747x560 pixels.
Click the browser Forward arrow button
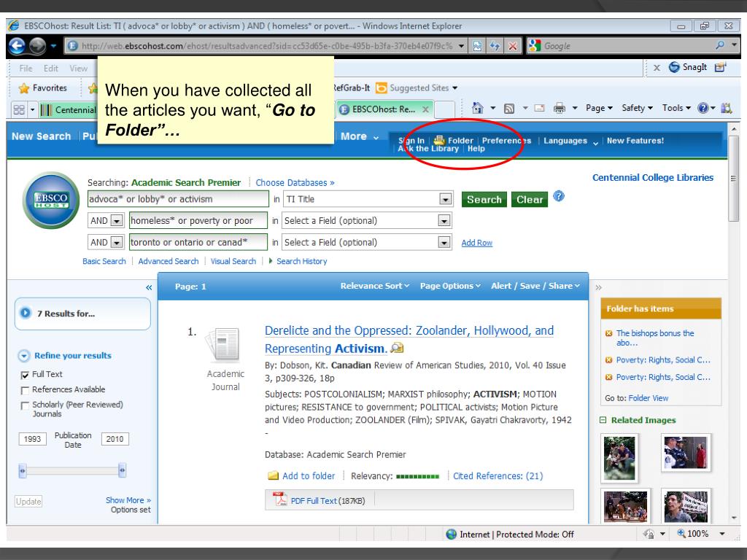(37, 46)
